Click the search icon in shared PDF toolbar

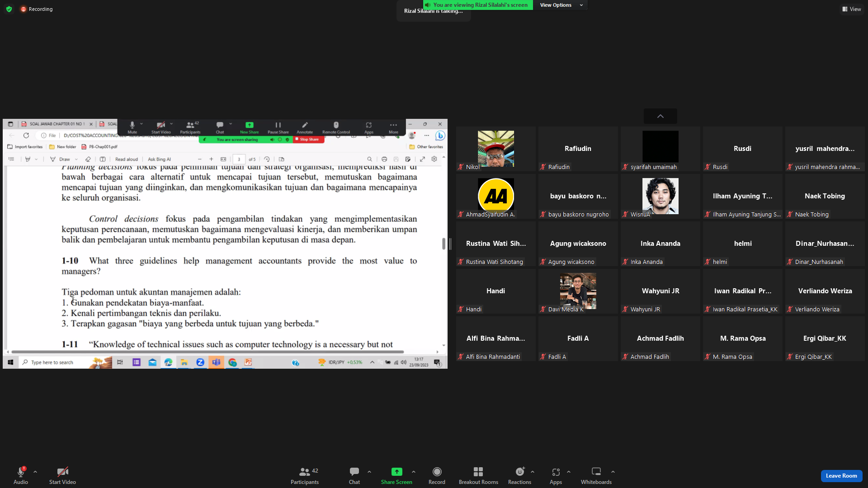370,159
